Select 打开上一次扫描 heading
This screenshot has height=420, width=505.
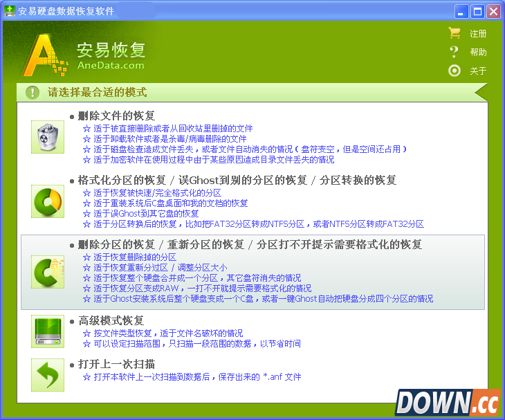pyautogui.click(x=116, y=364)
